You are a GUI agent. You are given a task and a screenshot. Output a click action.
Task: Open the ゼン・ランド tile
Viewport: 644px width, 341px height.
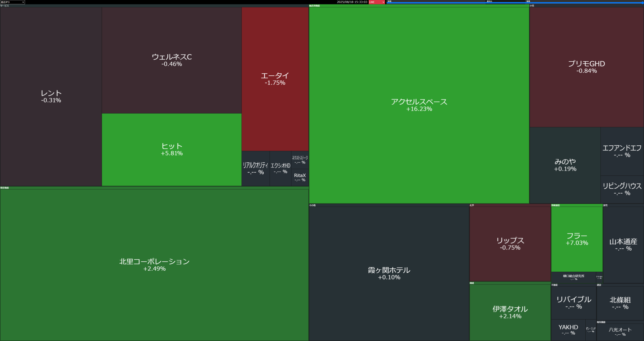591,330
